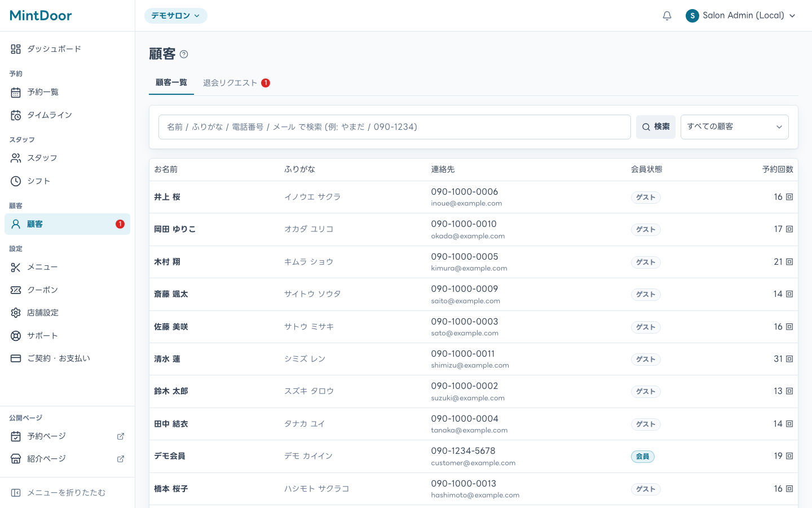Click the お名前 column header

pyautogui.click(x=166, y=169)
